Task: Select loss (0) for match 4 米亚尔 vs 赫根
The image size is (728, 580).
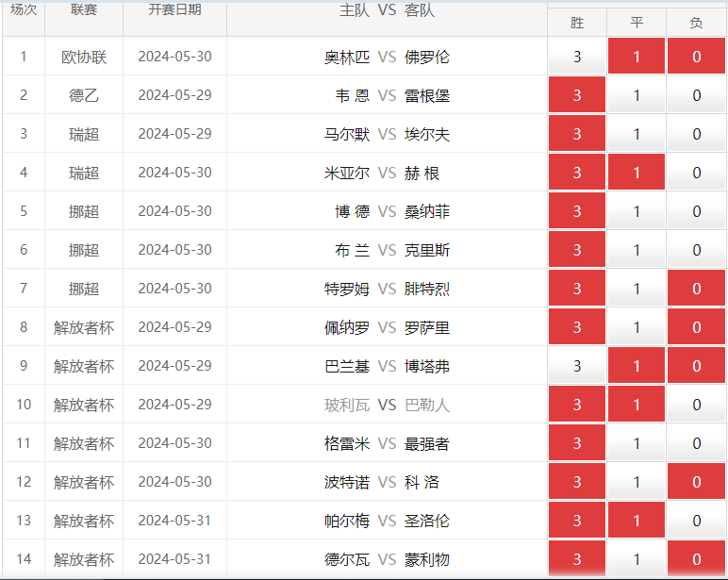Action: 697,173
